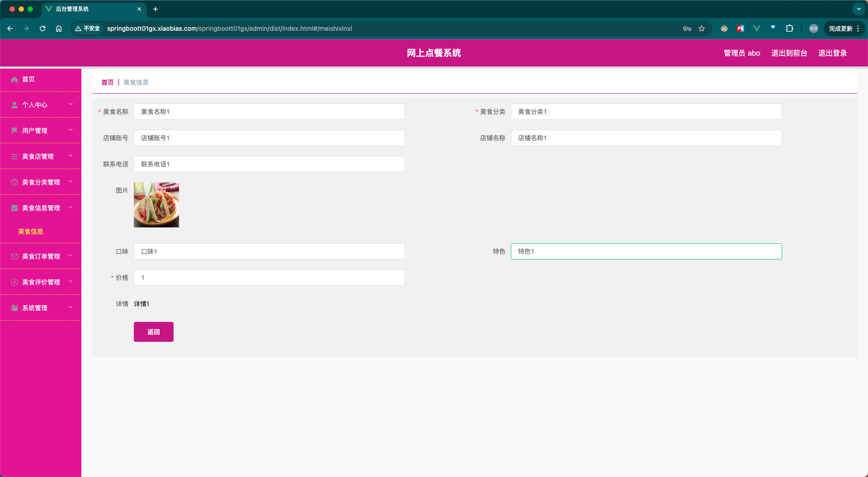868x477 pixels.
Task: Click the browser forward arrow
Action: click(x=26, y=28)
